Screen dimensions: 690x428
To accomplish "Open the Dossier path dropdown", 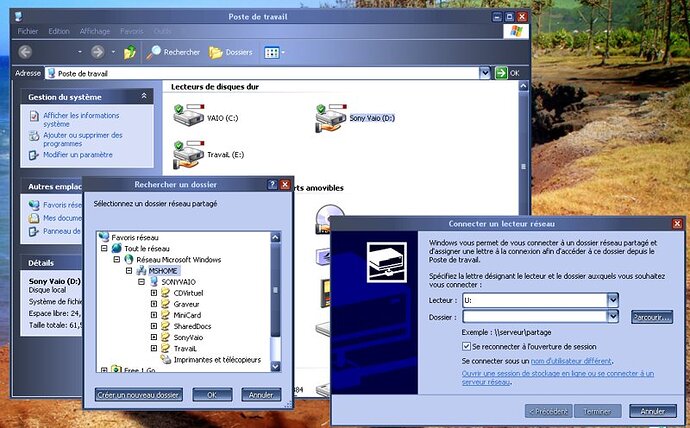I will (x=613, y=317).
